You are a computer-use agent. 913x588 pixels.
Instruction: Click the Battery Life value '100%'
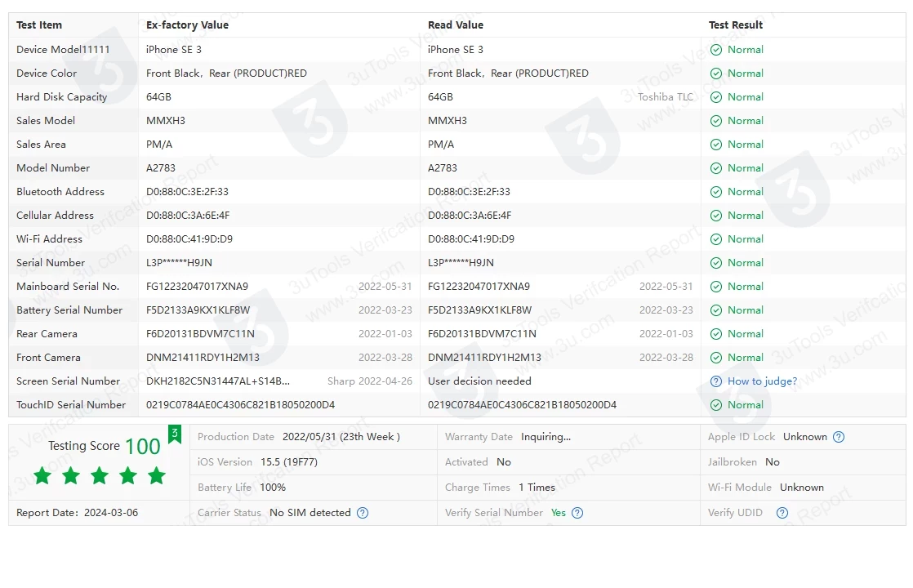click(273, 488)
